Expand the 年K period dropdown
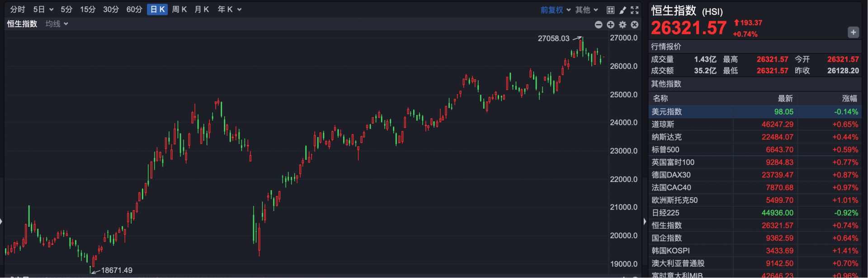The height and width of the screenshot is (278, 868). point(229,10)
